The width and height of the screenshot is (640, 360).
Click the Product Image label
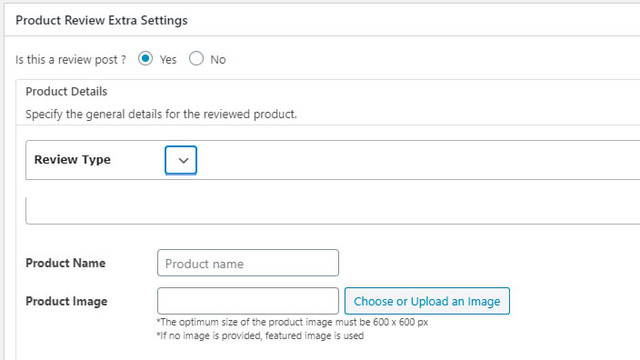(x=67, y=301)
